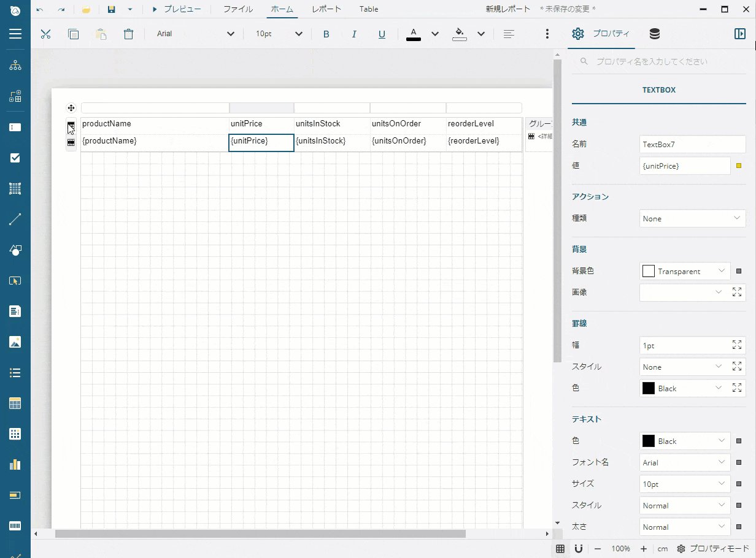
Task: Open a report with folder icon
Action: (x=87, y=10)
